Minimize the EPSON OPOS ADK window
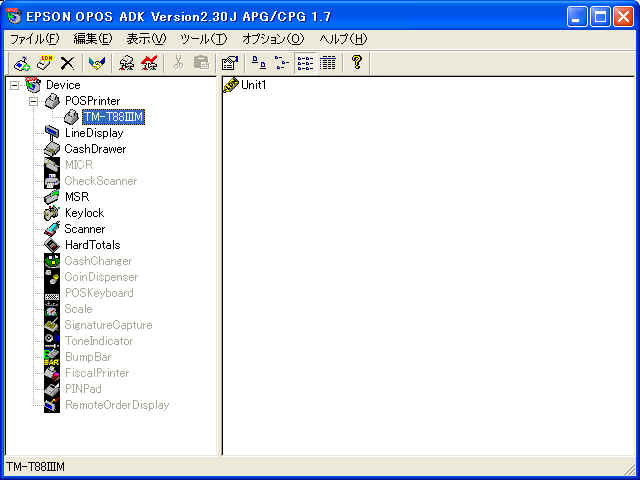The height and width of the screenshot is (480, 640). pos(577,17)
